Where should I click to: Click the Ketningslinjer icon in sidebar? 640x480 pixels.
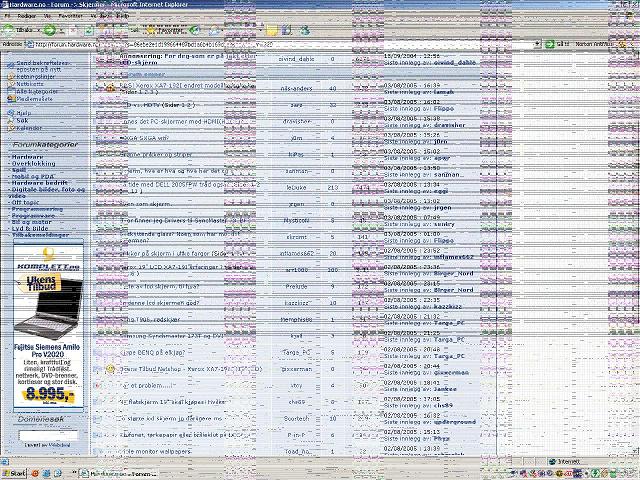tap(11, 77)
